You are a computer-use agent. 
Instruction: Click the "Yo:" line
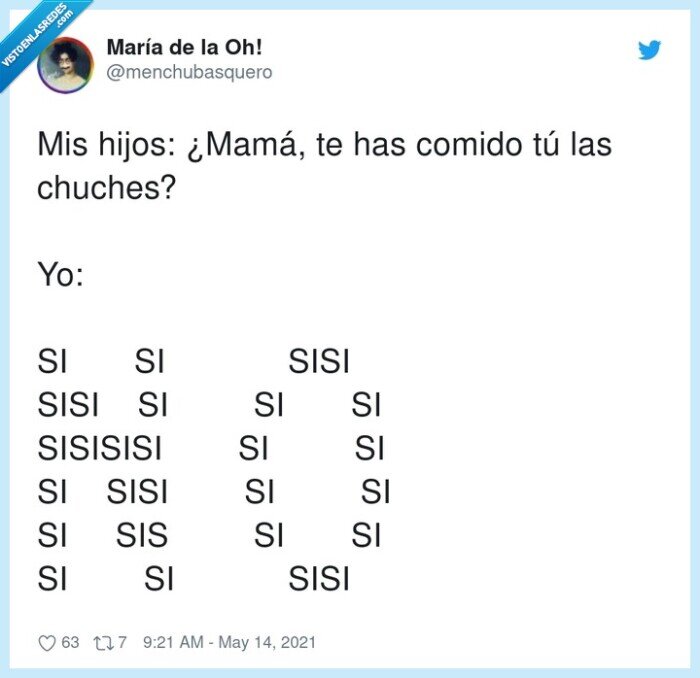[x=60, y=274]
